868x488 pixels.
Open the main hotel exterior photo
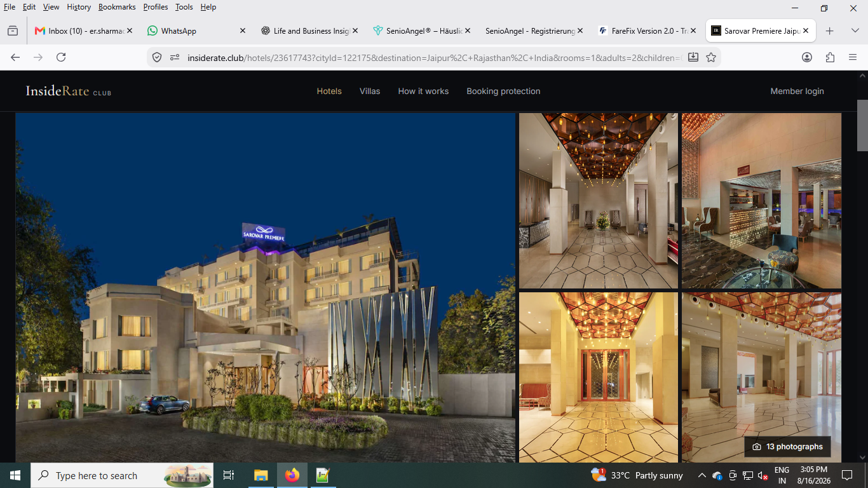266,288
